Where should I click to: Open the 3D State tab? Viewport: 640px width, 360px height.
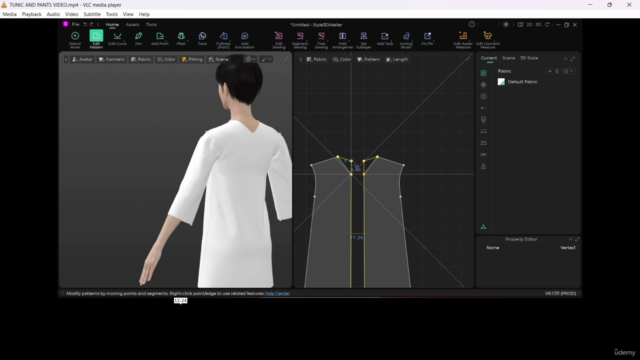coord(529,58)
